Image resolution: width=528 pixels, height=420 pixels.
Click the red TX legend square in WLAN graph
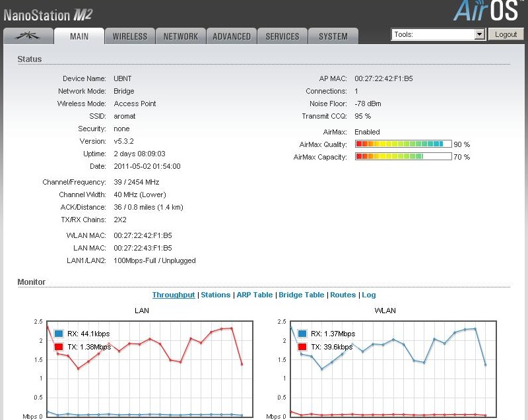(x=302, y=346)
